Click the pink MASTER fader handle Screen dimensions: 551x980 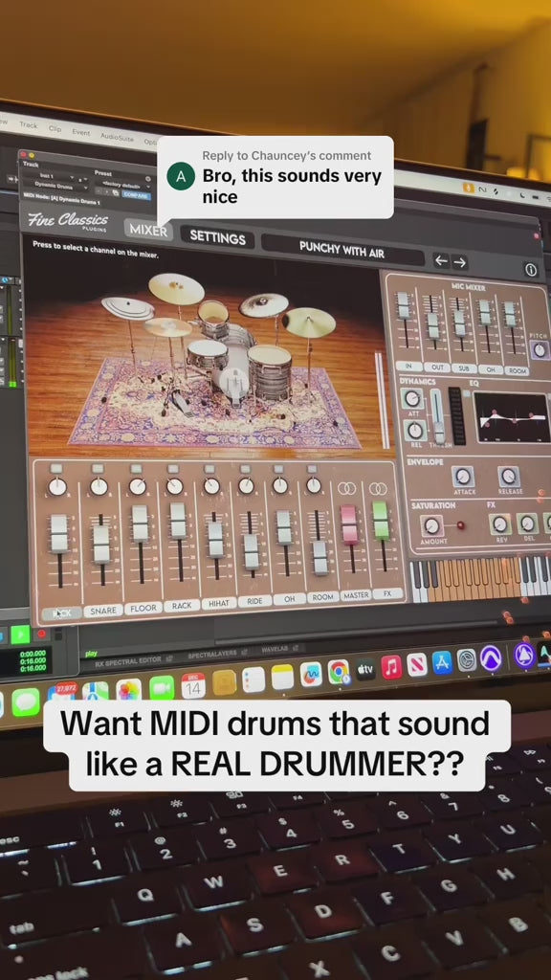[348, 523]
